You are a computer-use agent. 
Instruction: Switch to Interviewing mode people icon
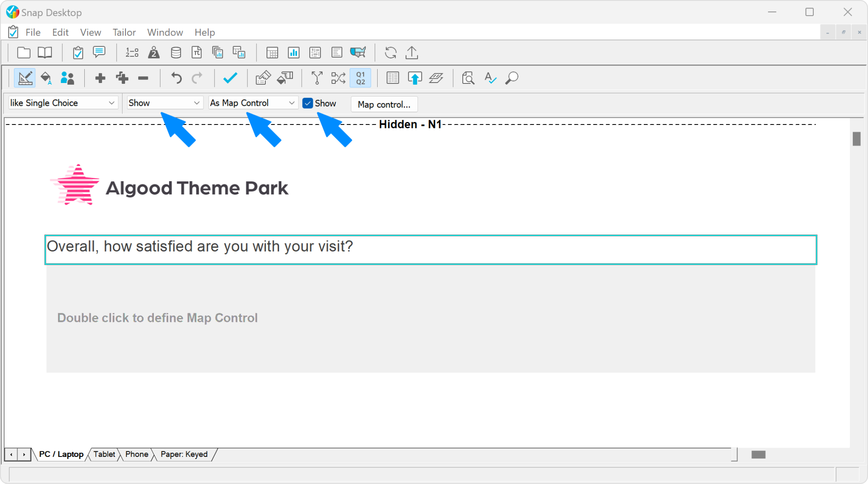[x=68, y=78]
